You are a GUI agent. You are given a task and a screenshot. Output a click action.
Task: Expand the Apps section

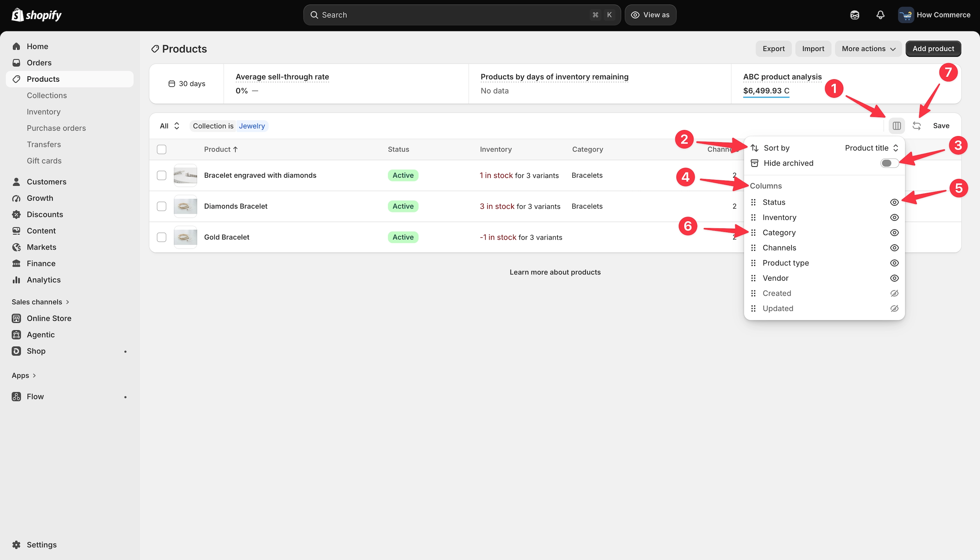point(24,375)
